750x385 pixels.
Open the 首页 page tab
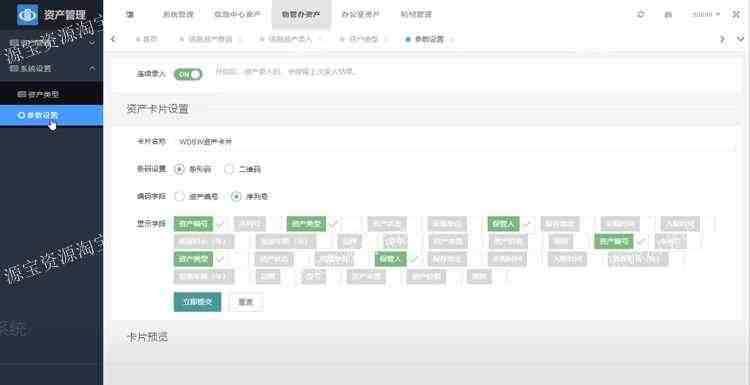click(146, 39)
